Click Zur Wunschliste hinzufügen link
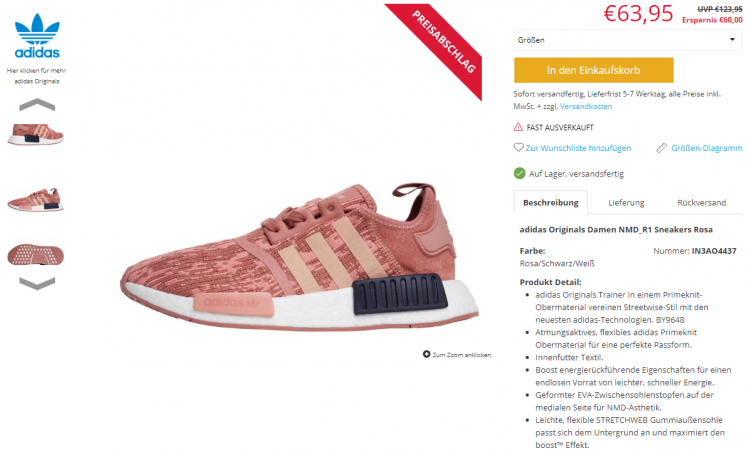Screen dimensions: 750x453 pyautogui.click(x=578, y=148)
